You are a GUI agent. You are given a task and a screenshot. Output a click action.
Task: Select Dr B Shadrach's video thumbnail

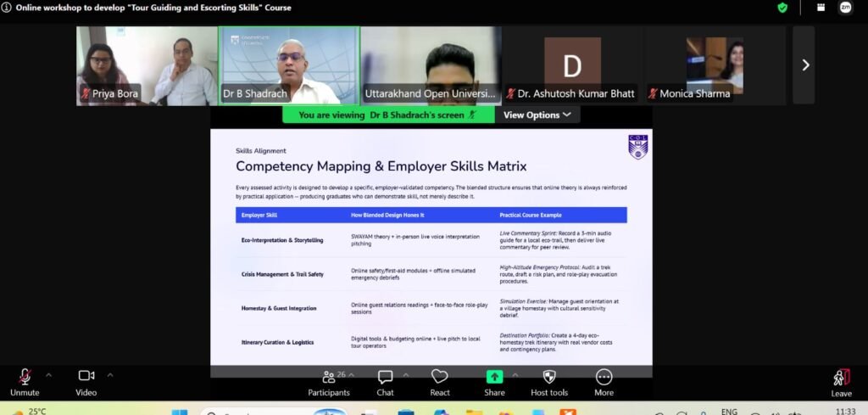coord(289,65)
